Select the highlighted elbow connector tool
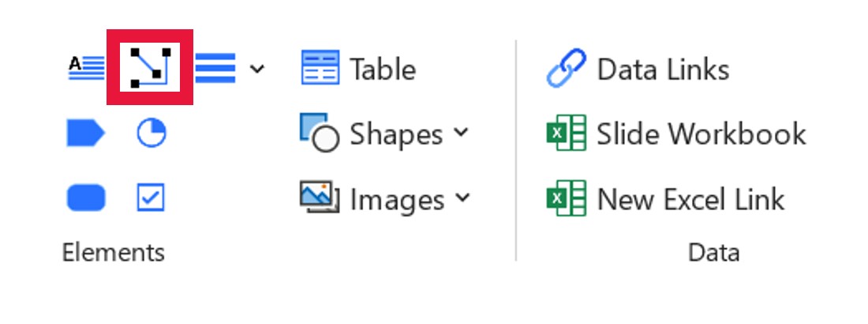 pos(150,68)
